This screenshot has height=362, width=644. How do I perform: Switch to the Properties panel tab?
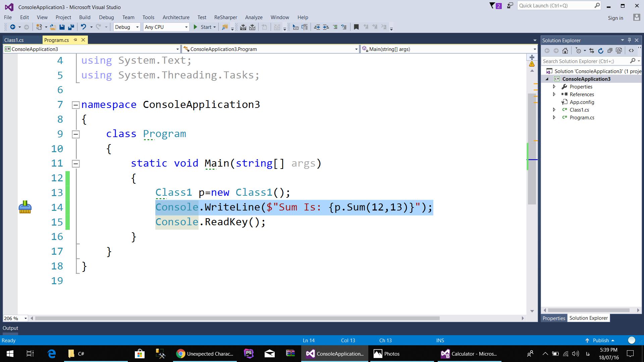554,318
